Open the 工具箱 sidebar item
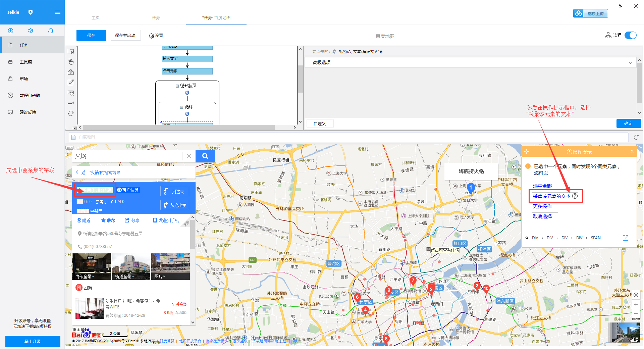The image size is (644, 349). pos(32,62)
